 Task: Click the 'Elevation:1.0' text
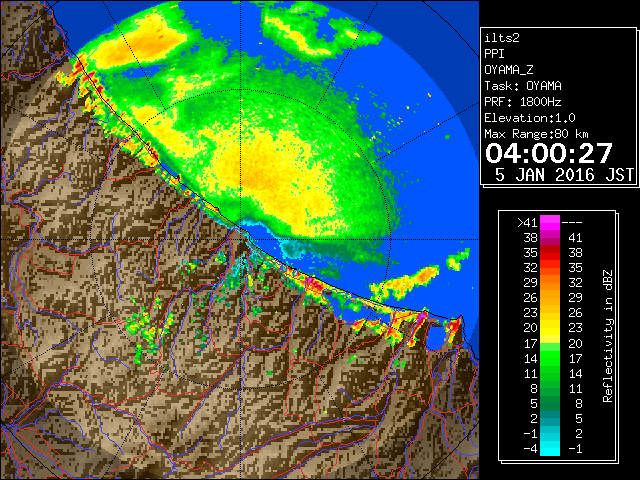tap(530, 118)
